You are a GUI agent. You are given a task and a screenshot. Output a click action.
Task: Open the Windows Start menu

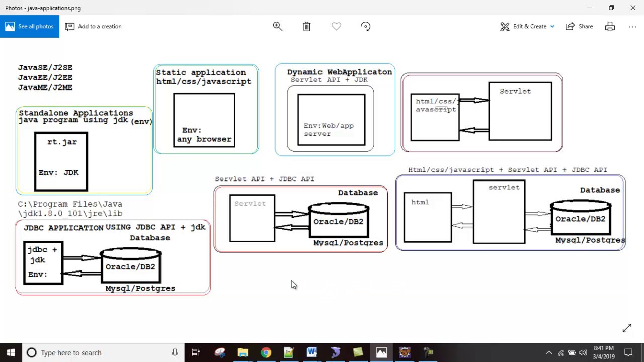point(11,352)
